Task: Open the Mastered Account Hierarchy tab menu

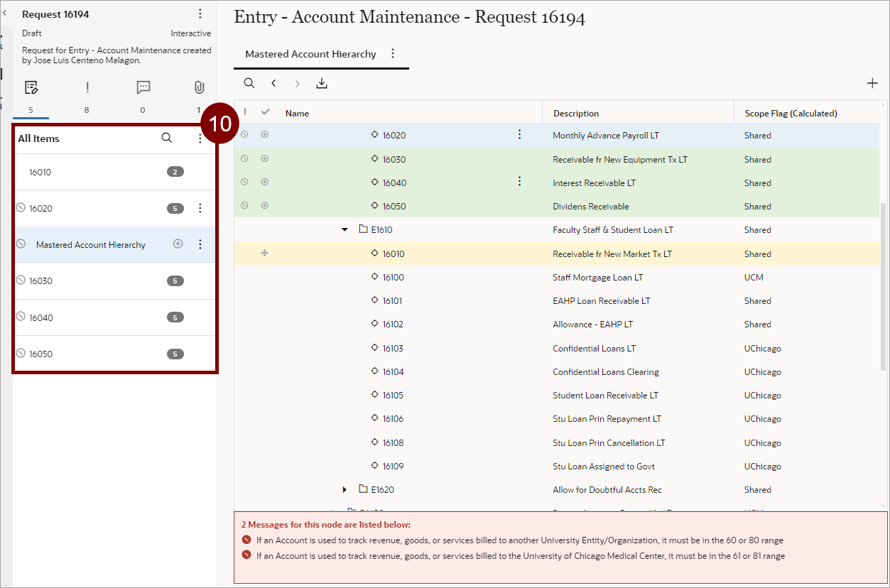Action: pyautogui.click(x=393, y=54)
